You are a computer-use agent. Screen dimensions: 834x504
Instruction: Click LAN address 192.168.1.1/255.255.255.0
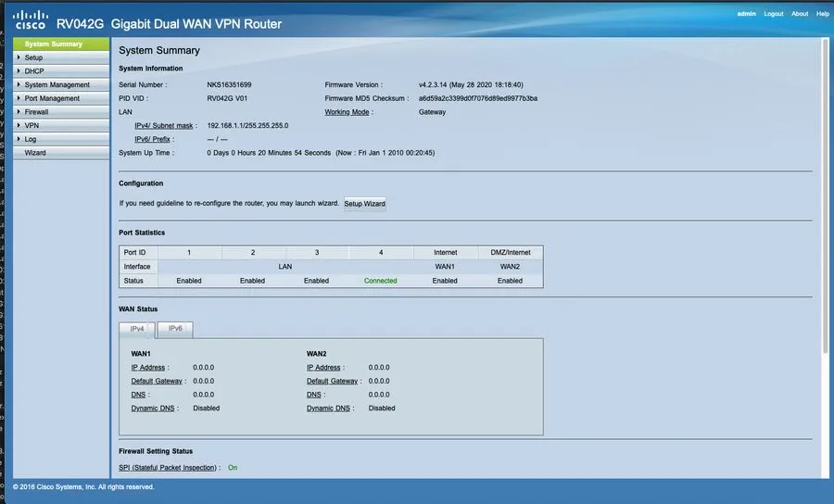(x=247, y=125)
